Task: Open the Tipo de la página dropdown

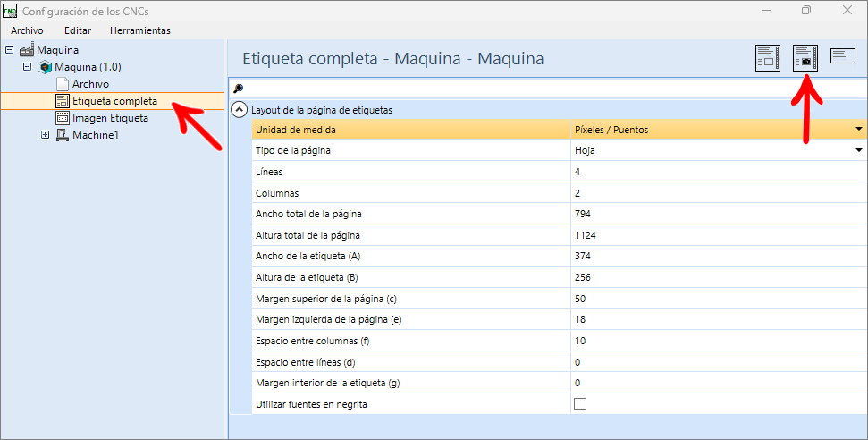Action: [x=859, y=150]
